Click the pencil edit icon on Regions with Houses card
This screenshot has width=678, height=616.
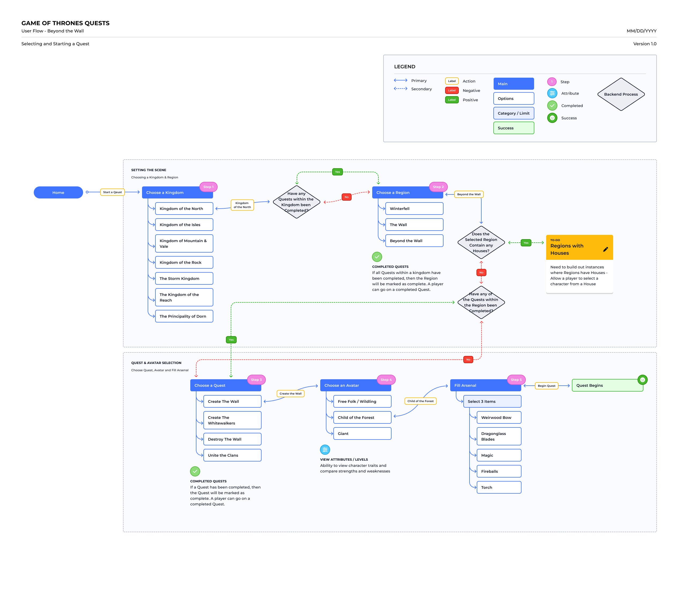(605, 249)
